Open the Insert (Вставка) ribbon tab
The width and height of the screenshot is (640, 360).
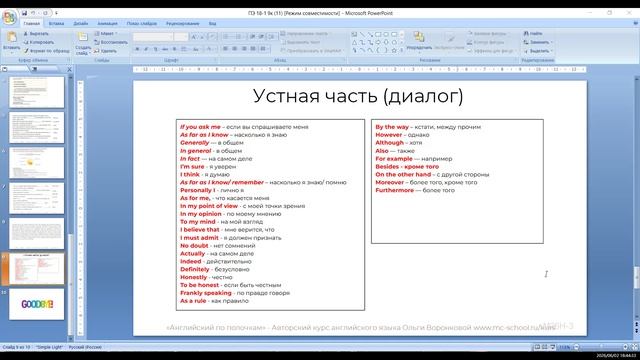(x=56, y=24)
